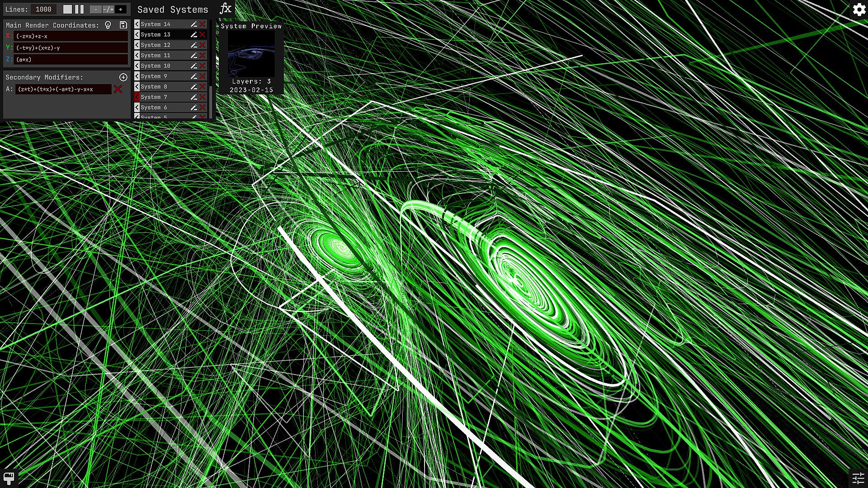The height and width of the screenshot is (488, 868).
Task: Save the system with the floppy disk icon
Action: tap(123, 25)
